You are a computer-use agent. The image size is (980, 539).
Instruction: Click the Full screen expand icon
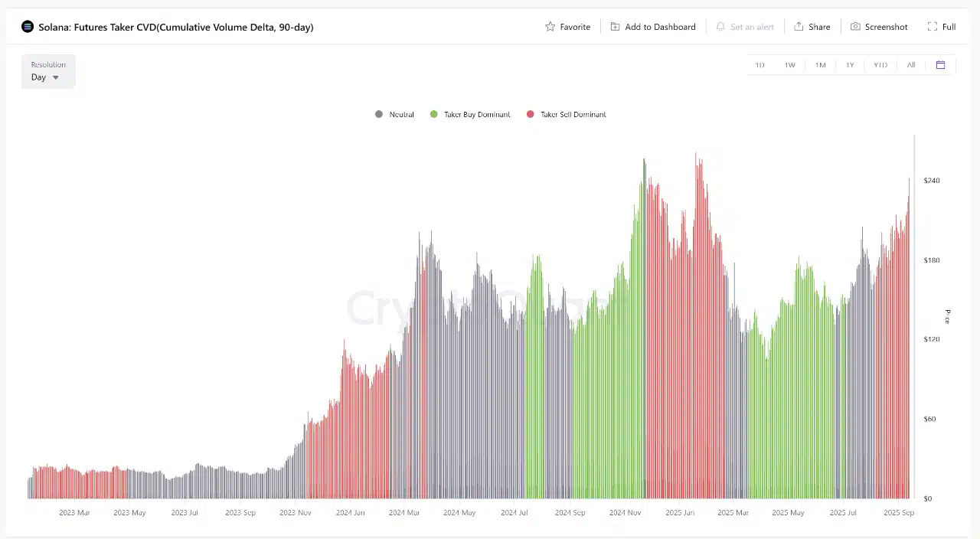(x=932, y=27)
